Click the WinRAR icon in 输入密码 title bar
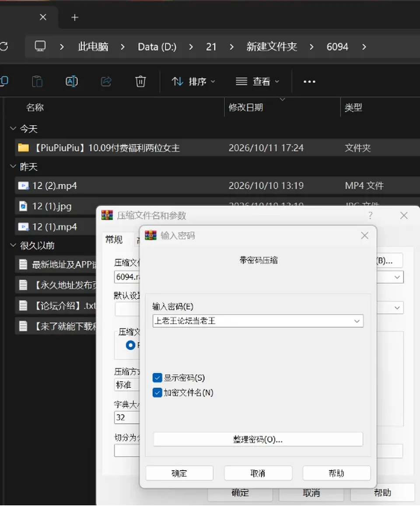 coord(150,235)
